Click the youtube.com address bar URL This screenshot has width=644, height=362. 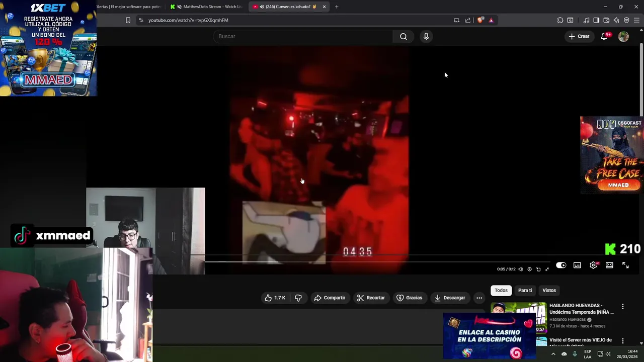pos(188,20)
